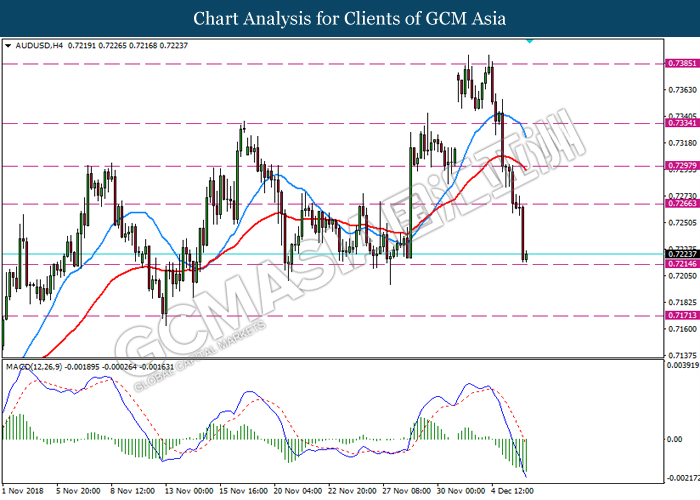Click the 27 Nov 08:00 time label

[406, 491]
